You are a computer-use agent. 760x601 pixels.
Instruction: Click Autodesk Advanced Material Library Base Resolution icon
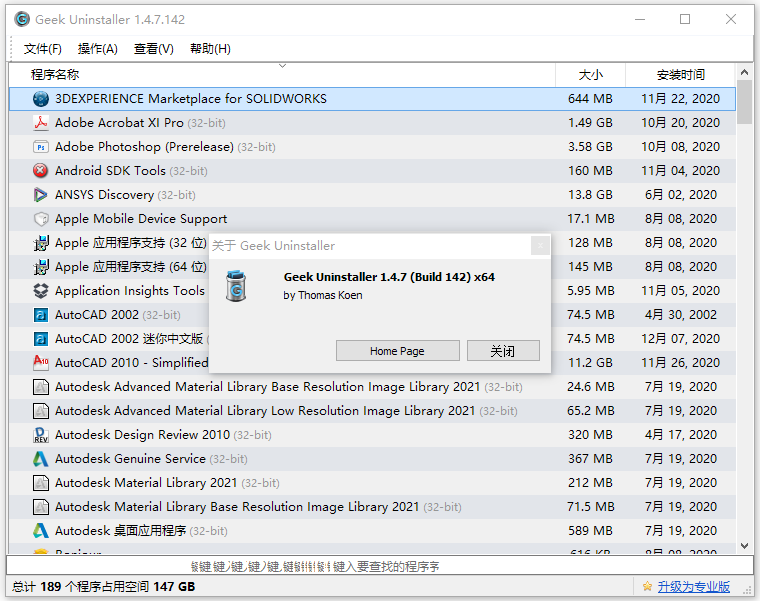pos(41,387)
